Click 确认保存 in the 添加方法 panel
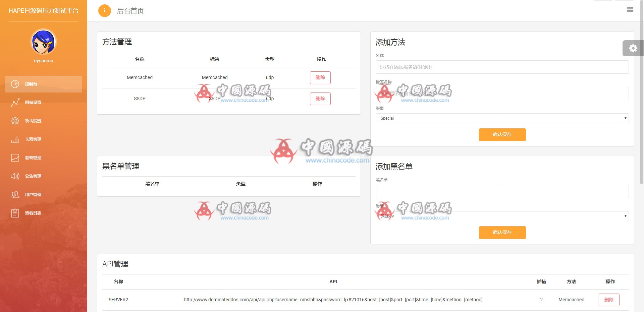644x312 pixels. [502, 134]
